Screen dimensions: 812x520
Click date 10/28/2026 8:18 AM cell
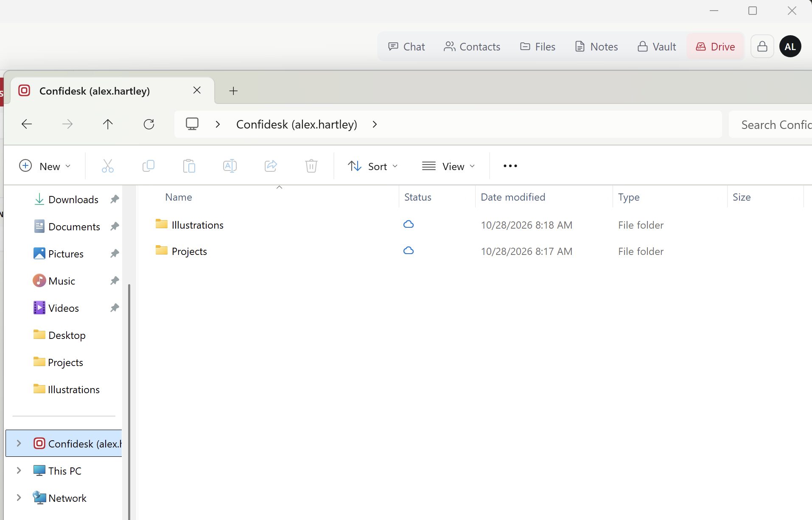(526, 225)
